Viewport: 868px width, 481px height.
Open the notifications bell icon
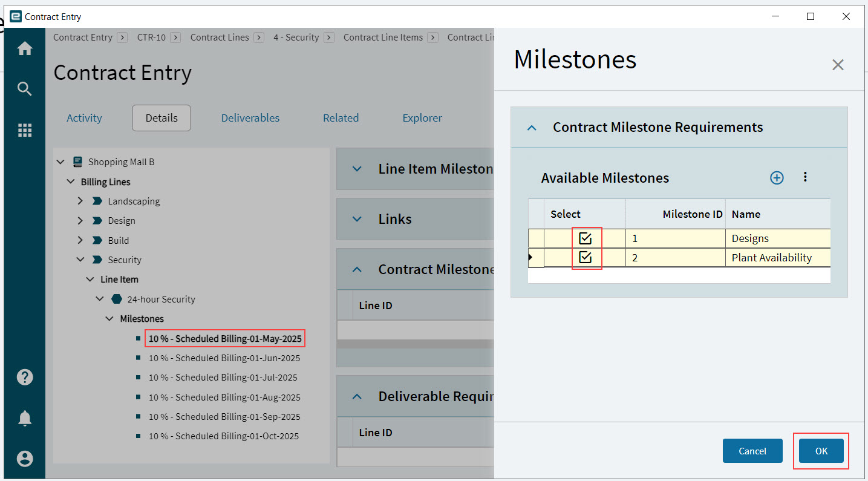[x=25, y=418]
